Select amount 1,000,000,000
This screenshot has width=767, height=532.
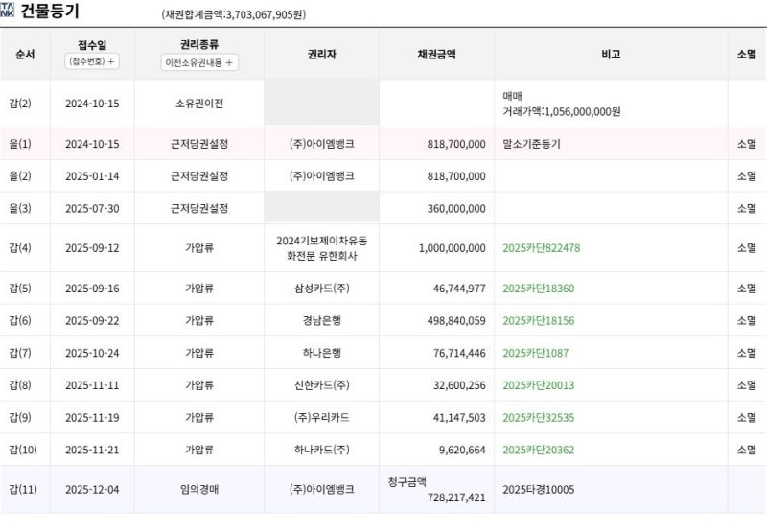tap(452, 248)
